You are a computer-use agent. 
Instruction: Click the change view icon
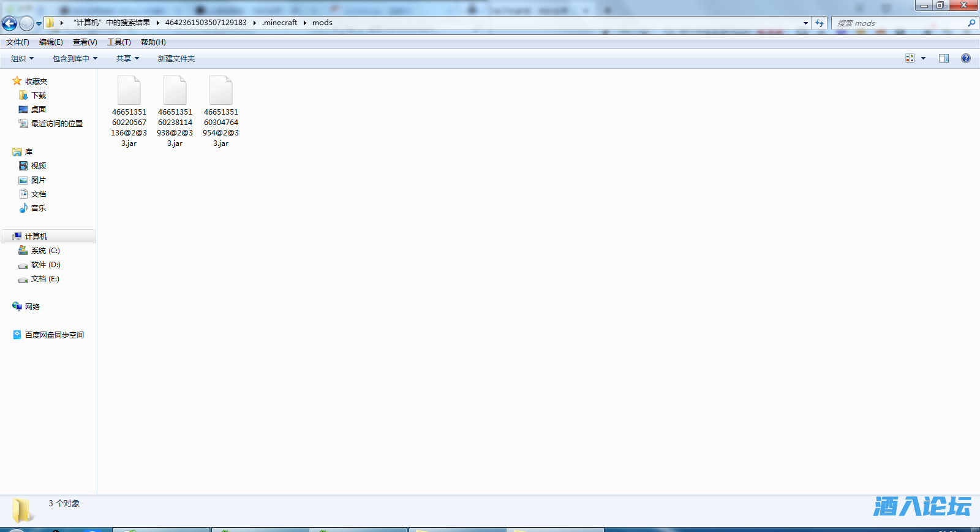click(x=910, y=58)
